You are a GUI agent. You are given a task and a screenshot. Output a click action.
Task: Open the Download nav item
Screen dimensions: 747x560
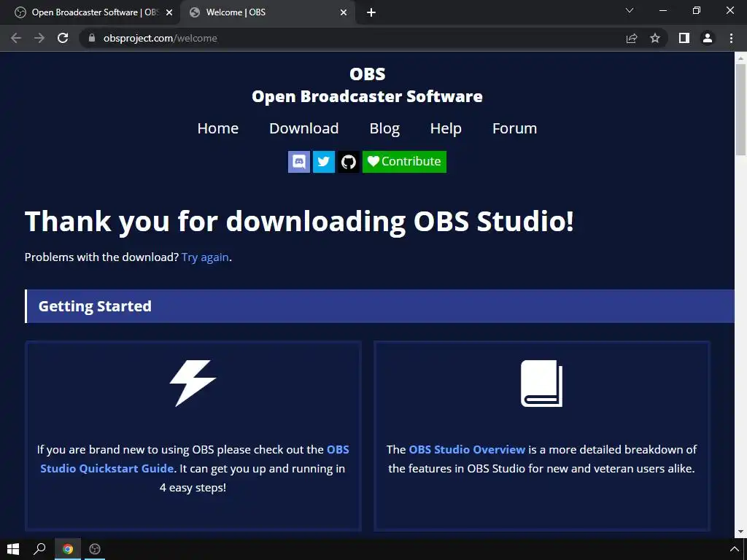[x=304, y=128]
